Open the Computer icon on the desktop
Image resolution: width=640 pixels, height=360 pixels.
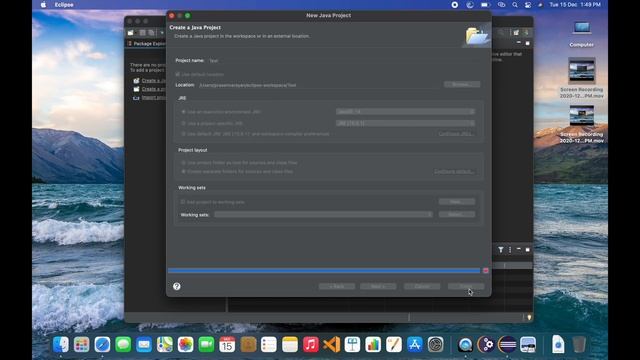pyautogui.click(x=582, y=34)
